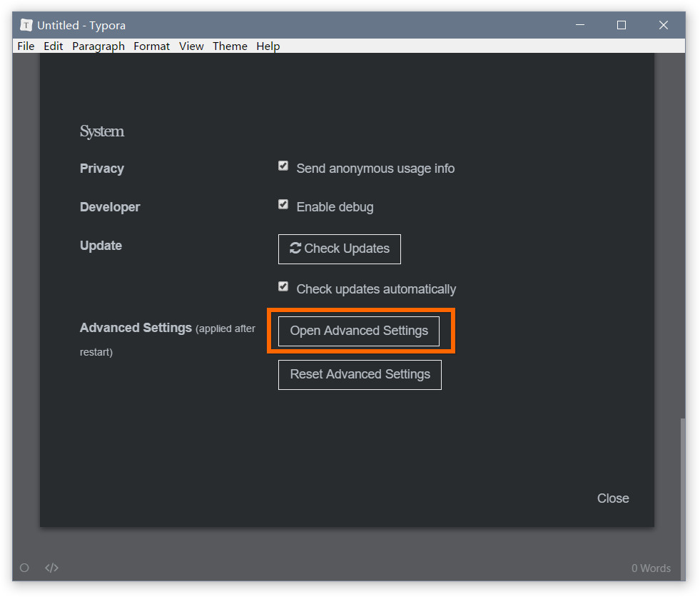Open Advanced Settings
This screenshot has width=700, height=597.
358,331
